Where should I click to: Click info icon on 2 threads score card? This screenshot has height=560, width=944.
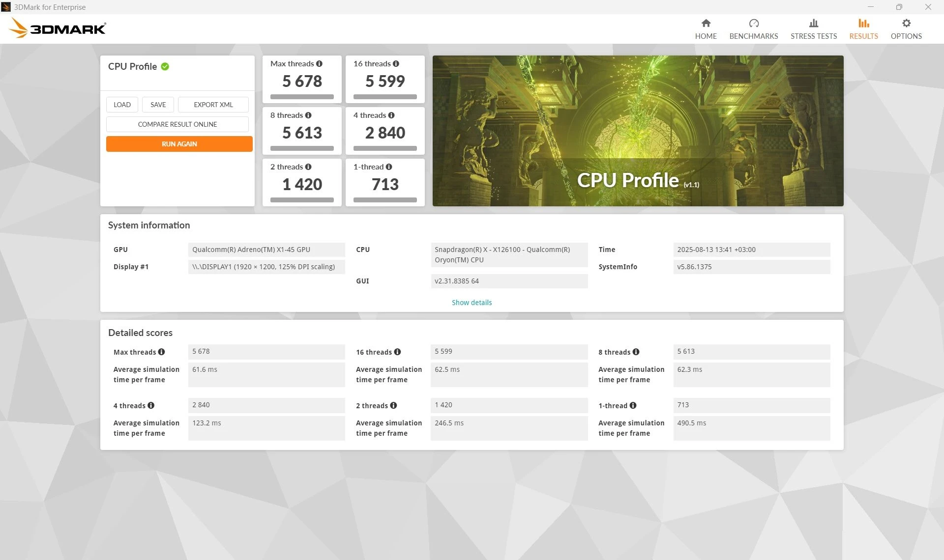[x=308, y=167]
